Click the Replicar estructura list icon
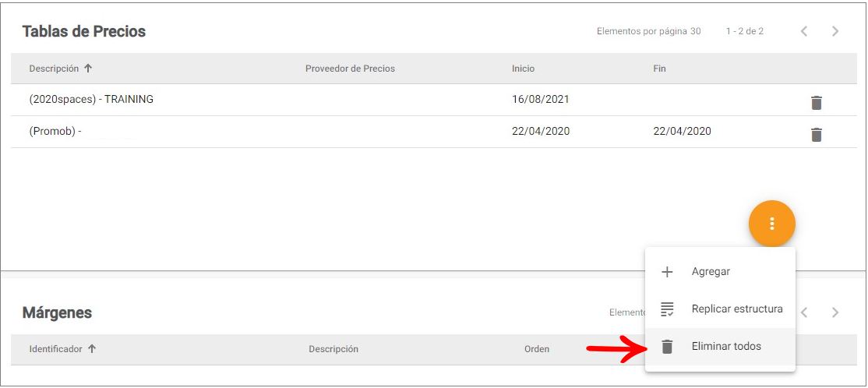Screen dimensions: 868x388 668,309
